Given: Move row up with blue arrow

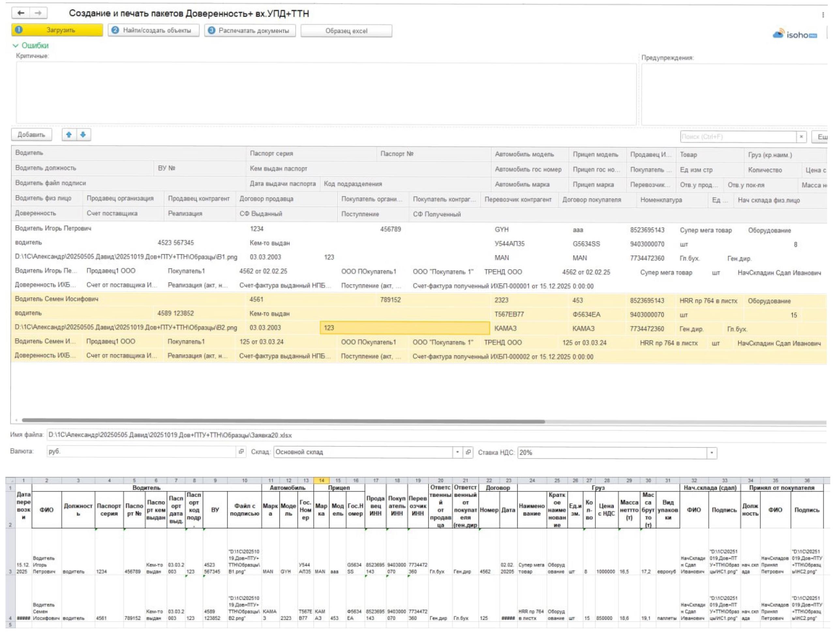Looking at the screenshot, I should click(69, 135).
